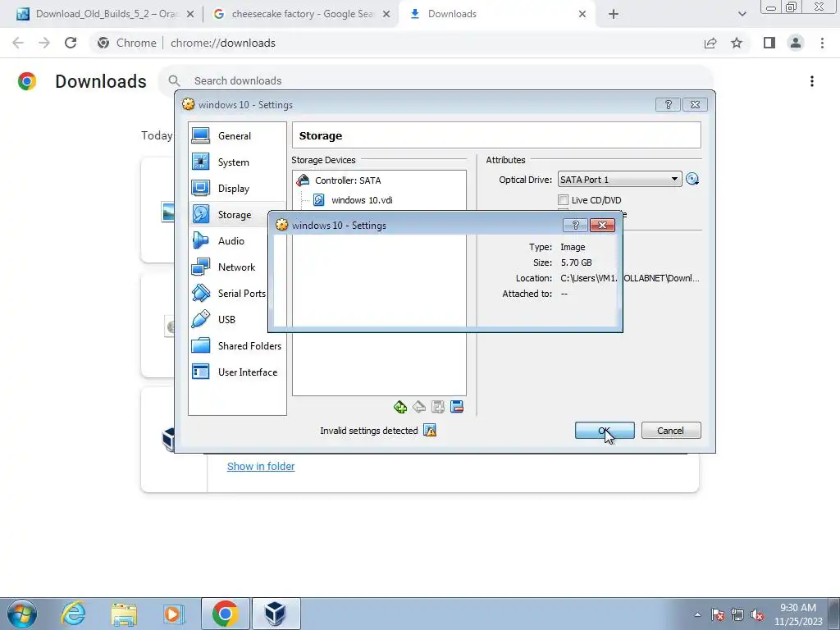Open the tab search chevron
The image size is (840, 630).
[x=742, y=15]
